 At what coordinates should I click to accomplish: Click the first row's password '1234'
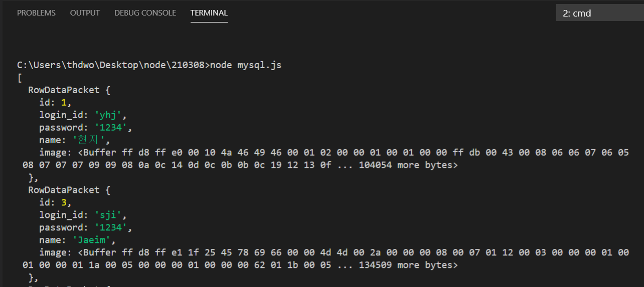pos(112,128)
